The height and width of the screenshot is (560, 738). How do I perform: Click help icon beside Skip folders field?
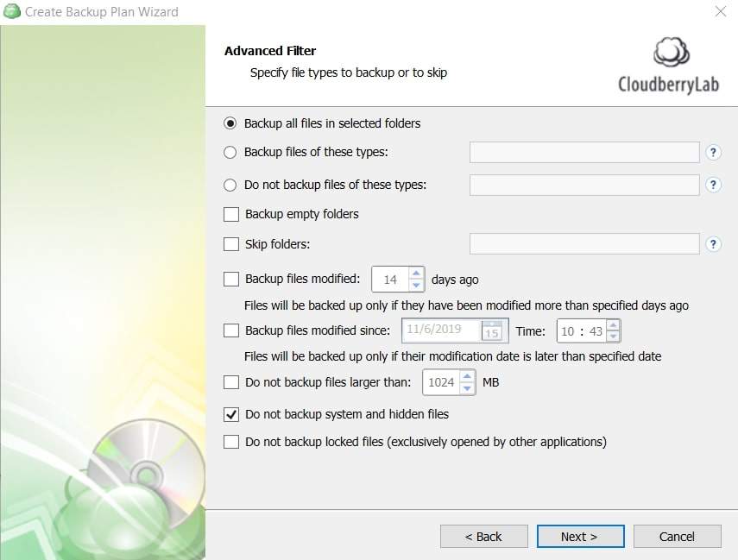coord(713,244)
